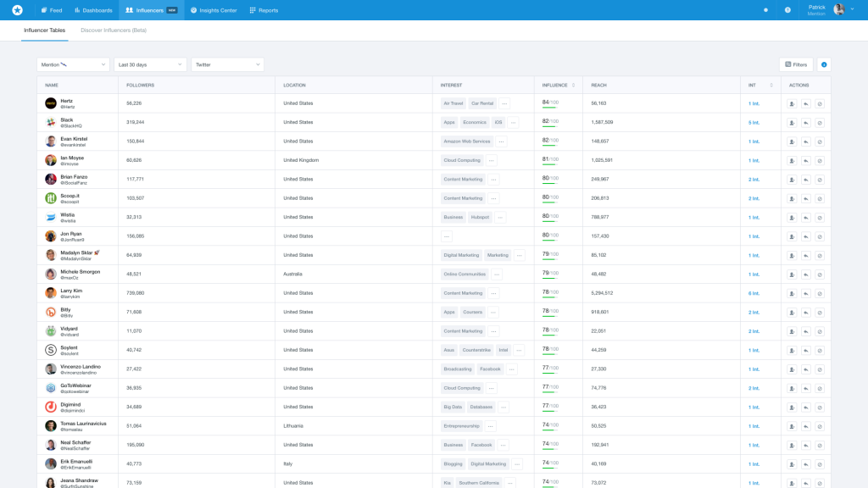Select the Influencer Tables tab
Image resolution: width=868 pixels, height=488 pixels.
coord(44,30)
